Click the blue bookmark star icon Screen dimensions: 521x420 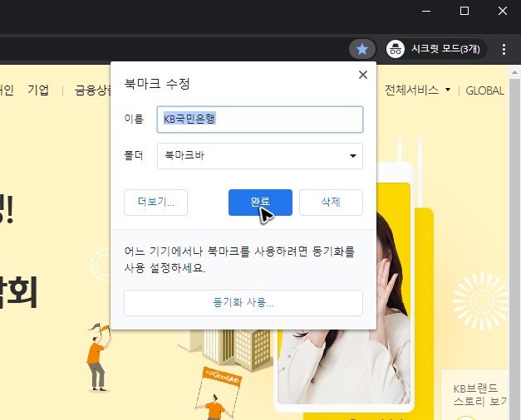pos(362,50)
